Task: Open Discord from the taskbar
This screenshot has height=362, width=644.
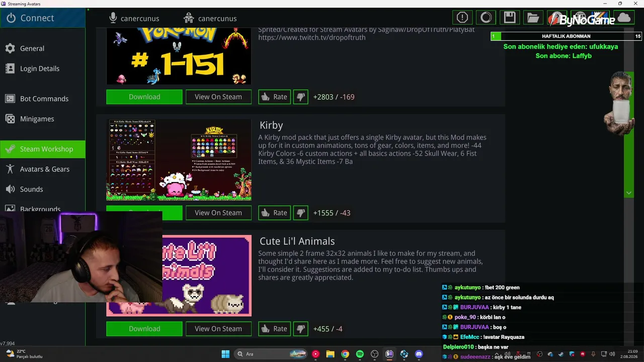Action: click(x=419, y=354)
